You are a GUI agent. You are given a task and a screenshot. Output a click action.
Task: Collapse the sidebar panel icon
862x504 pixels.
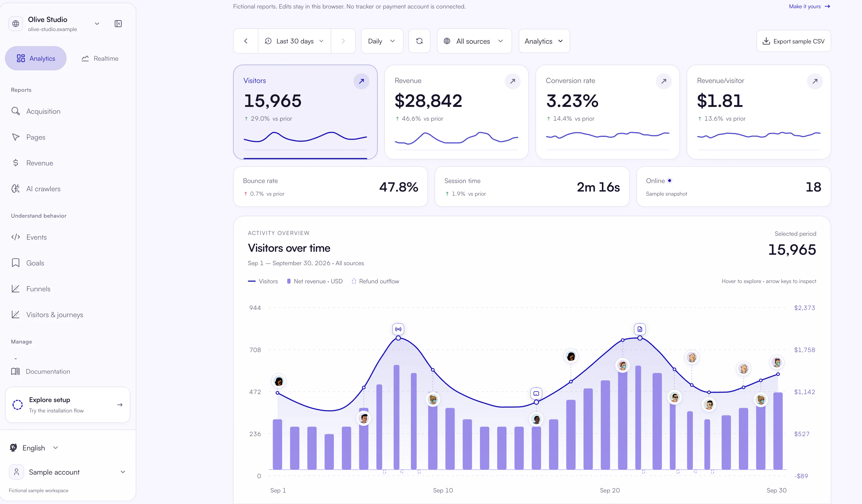pos(118,24)
